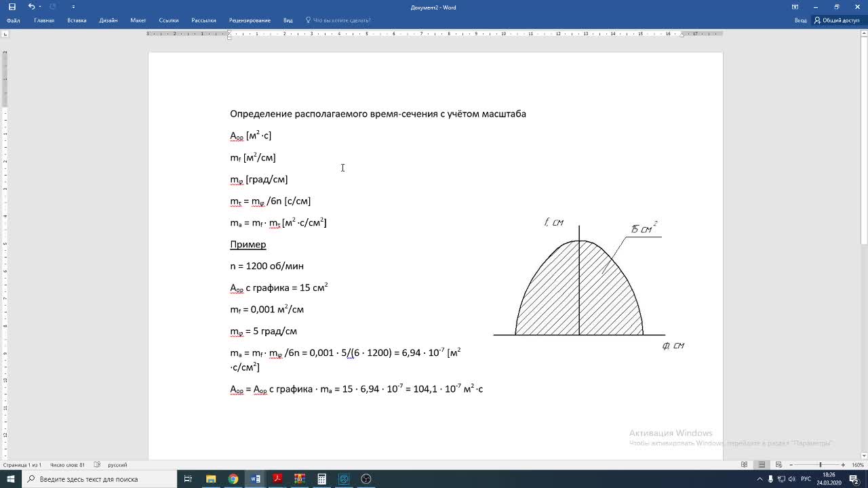The width and height of the screenshot is (868, 488).
Task: Open the Рассылки tab
Action: [203, 20]
